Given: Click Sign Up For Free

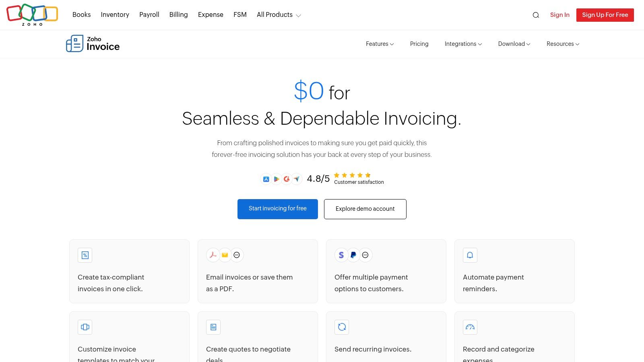Looking at the screenshot, I should (605, 15).
